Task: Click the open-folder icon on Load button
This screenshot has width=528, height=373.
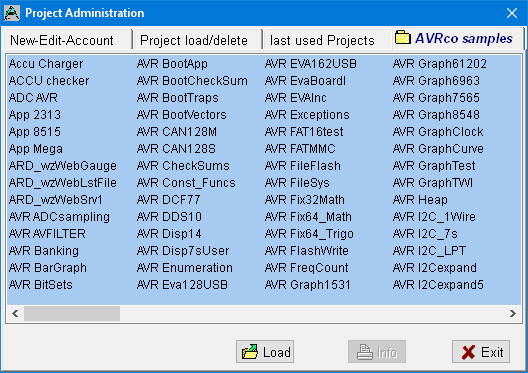Action: (250, 352)
